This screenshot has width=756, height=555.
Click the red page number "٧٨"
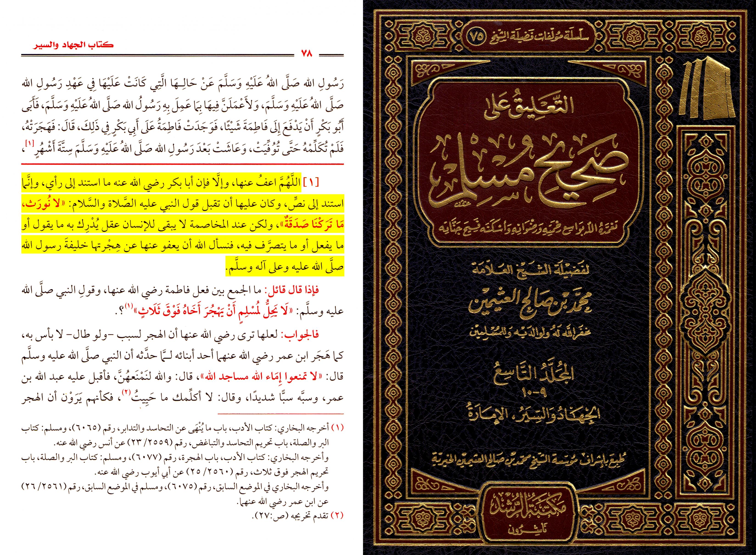click(307, 54)
